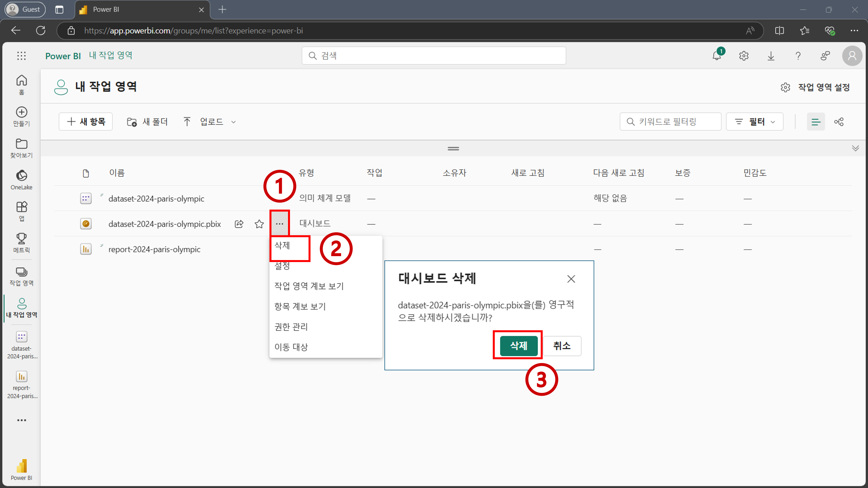Click the browser back arrow

tap(16, 31)
